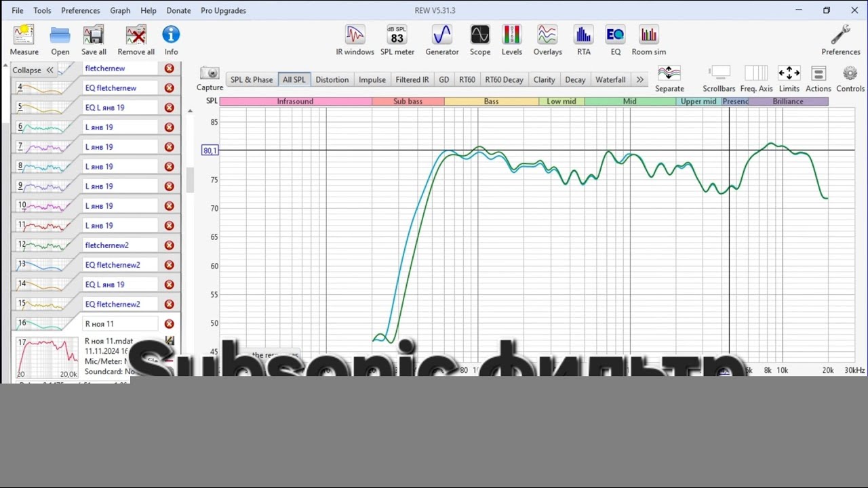This screenshot has height=488, width=868.
Task: Open a measurement file with Open icon
Action: click(60, 40)
